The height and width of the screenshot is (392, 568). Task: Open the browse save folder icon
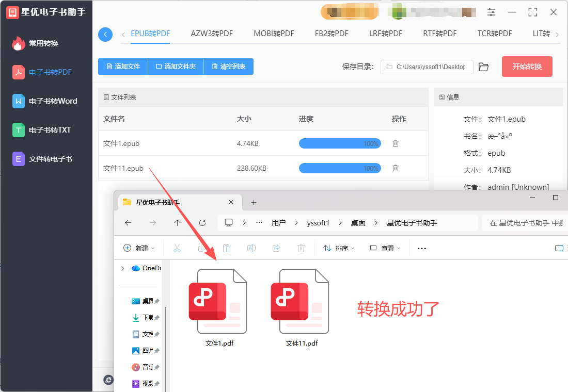pyautogui.click(x=484, y=67)
